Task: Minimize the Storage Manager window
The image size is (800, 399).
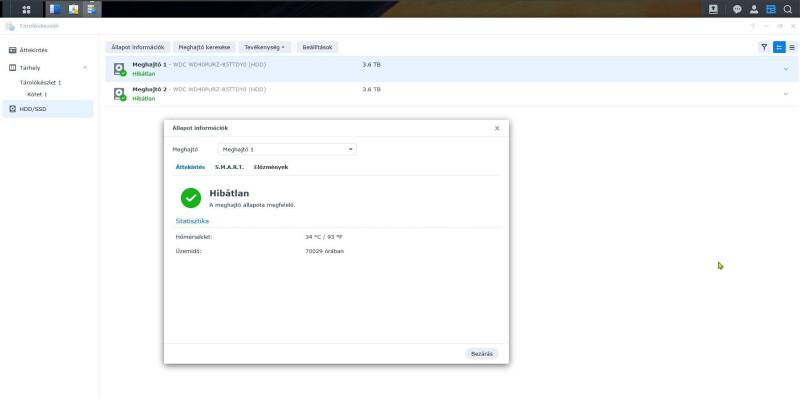Action: [766, 26]
